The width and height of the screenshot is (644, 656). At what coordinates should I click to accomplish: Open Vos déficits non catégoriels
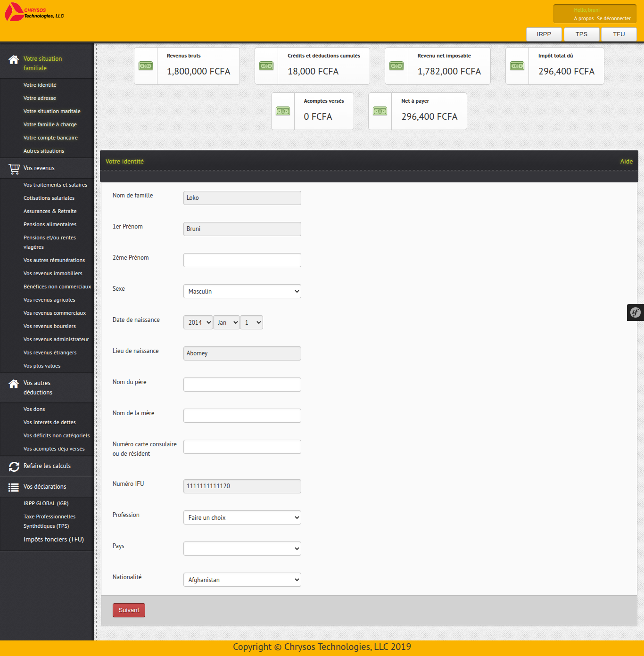(x=57, y=435)
